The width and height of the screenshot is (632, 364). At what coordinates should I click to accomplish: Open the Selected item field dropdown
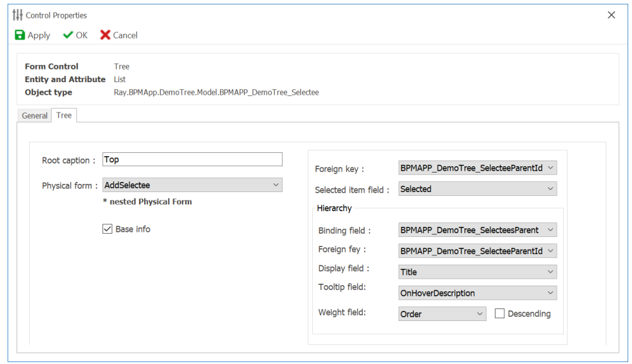point(550,189)
